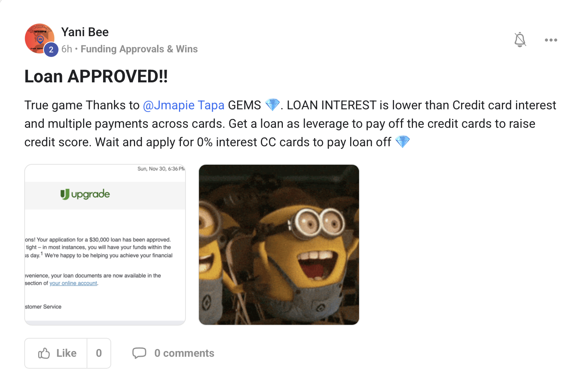
Task: Click Yani Bee's profile avatar
Action: pos(40,38)
